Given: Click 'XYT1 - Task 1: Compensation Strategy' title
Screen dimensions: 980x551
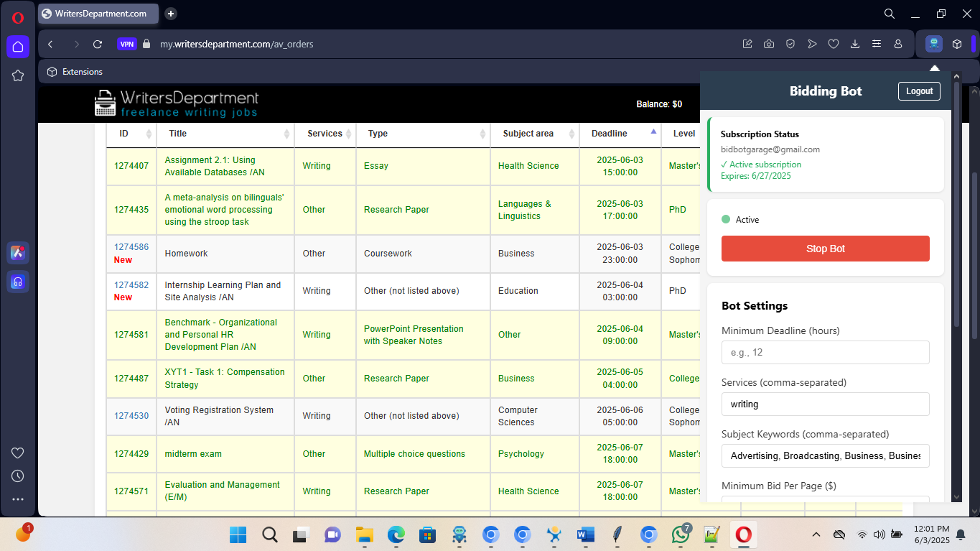Looking at the screenshot, I should [x=225, y=379].
